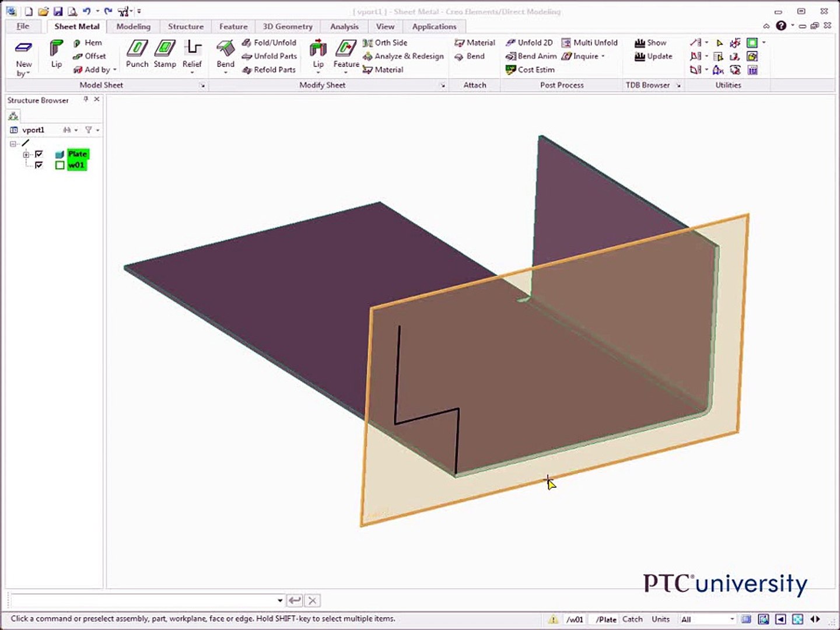Open the TDB Browser group launcher
The width and height of the screenshot is (840, 630).
678,85
